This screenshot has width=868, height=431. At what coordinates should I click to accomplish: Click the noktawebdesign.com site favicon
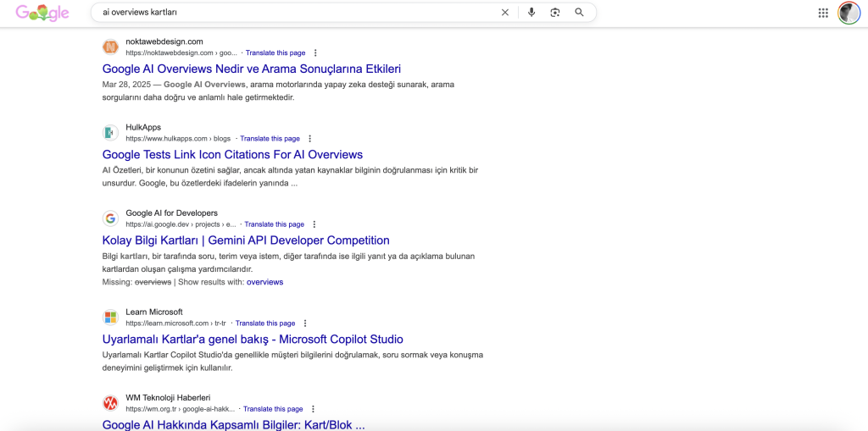[110, 47]
